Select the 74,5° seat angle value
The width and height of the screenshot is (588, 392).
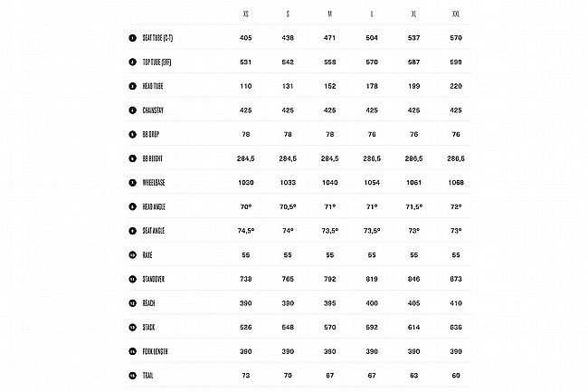click(x=247, y=230)
